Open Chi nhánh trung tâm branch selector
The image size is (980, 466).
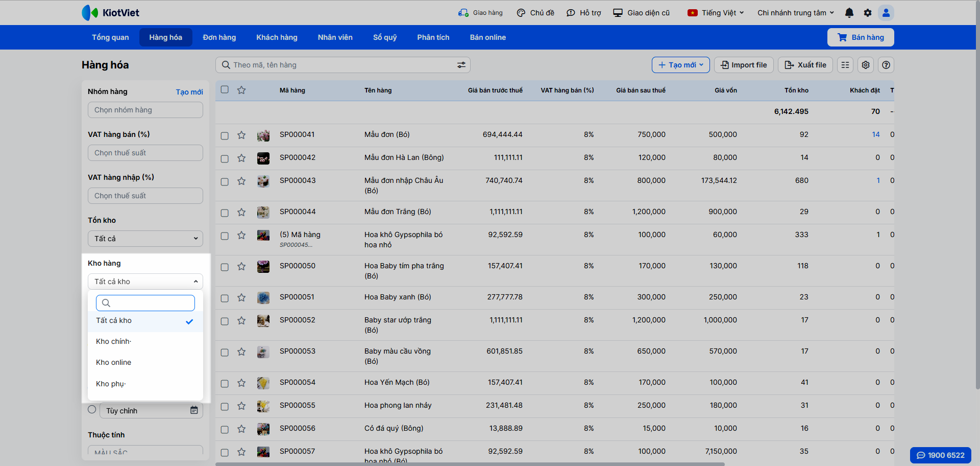click(795, 13)
